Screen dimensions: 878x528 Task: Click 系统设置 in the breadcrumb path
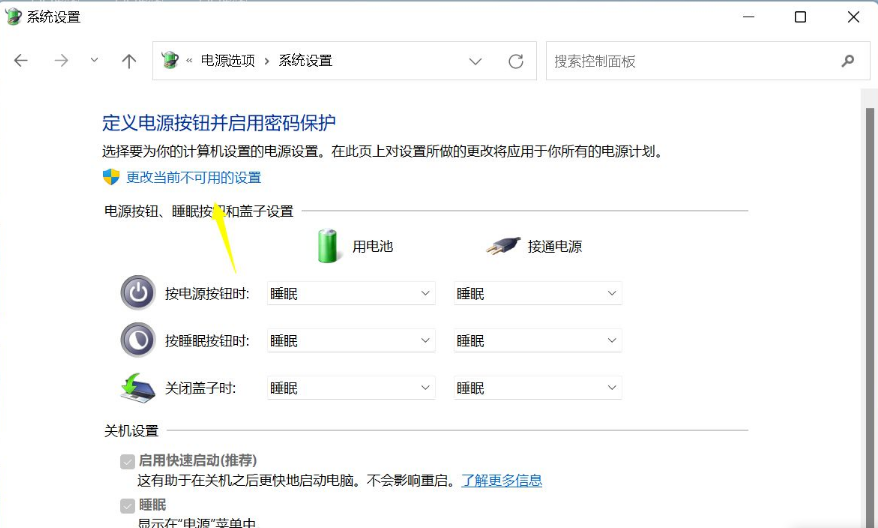305,61
